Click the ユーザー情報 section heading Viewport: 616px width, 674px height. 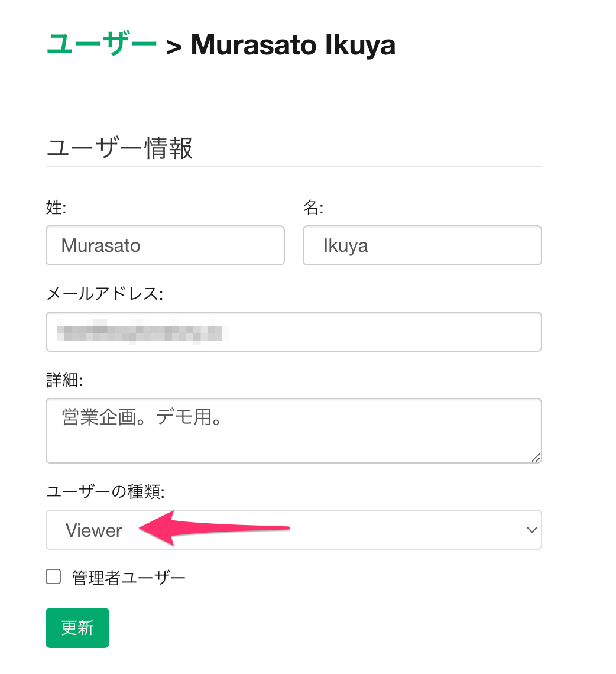pyautogui.click(x=119, y=148)
